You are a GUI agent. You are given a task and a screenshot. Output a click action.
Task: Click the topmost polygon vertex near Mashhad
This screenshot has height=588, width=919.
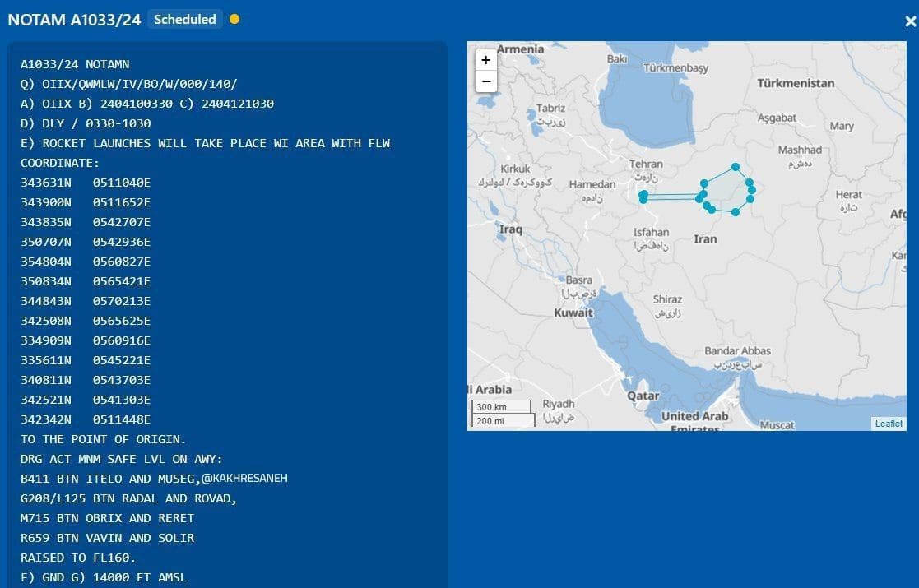[735, 168]
